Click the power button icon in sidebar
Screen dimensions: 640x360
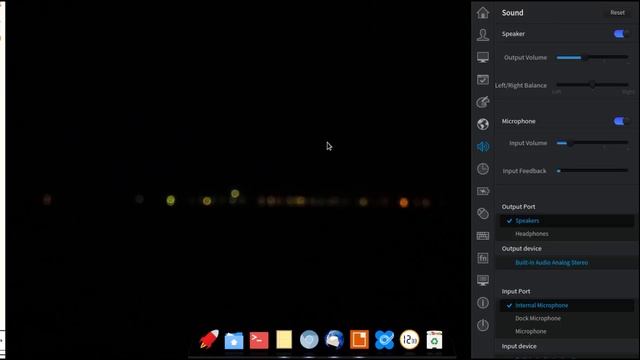(482, 325)
